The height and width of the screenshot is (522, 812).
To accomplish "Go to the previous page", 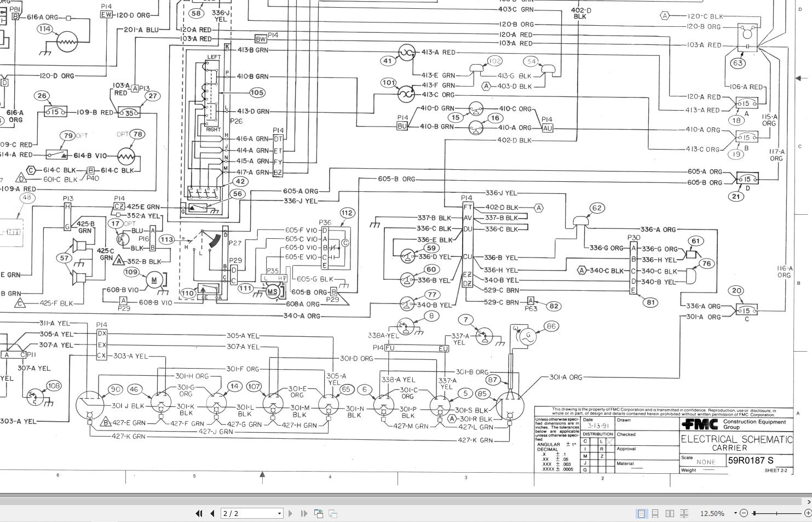I will coord(212,513).
